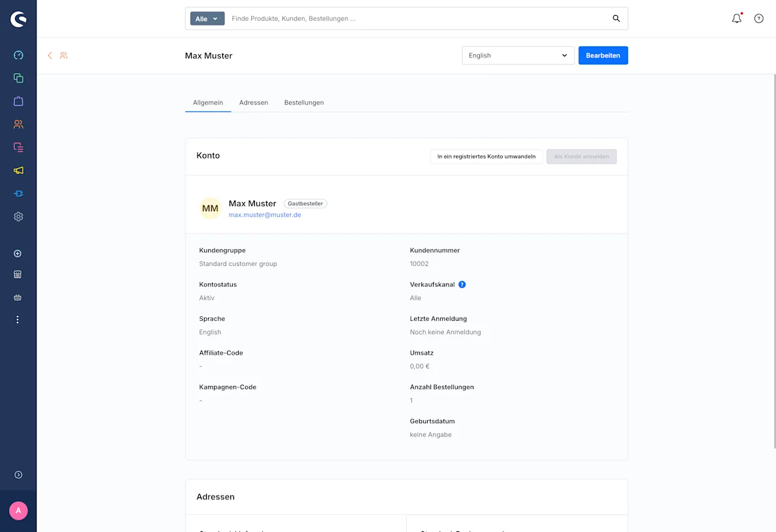
Task: Click the page scrollbar
Action: tap(774, 261)
